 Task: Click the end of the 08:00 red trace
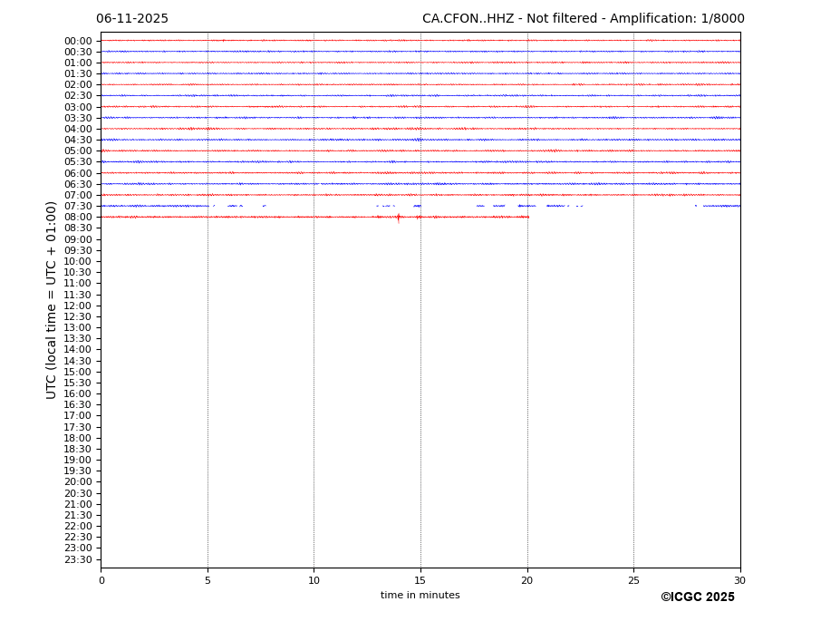527,217
